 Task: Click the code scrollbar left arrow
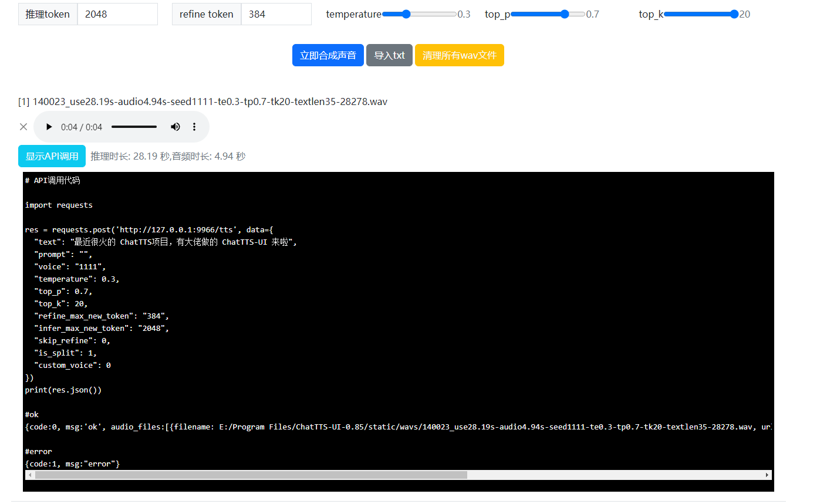(29, 475)
